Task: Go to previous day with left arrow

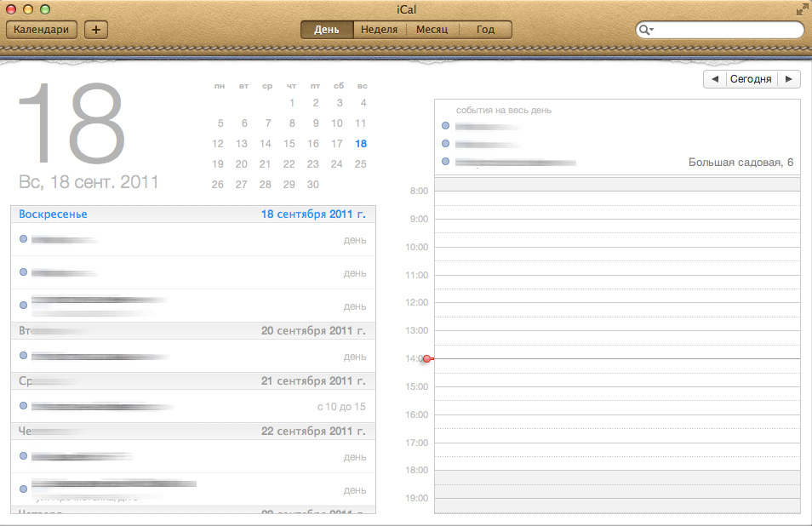Action: 715,79
